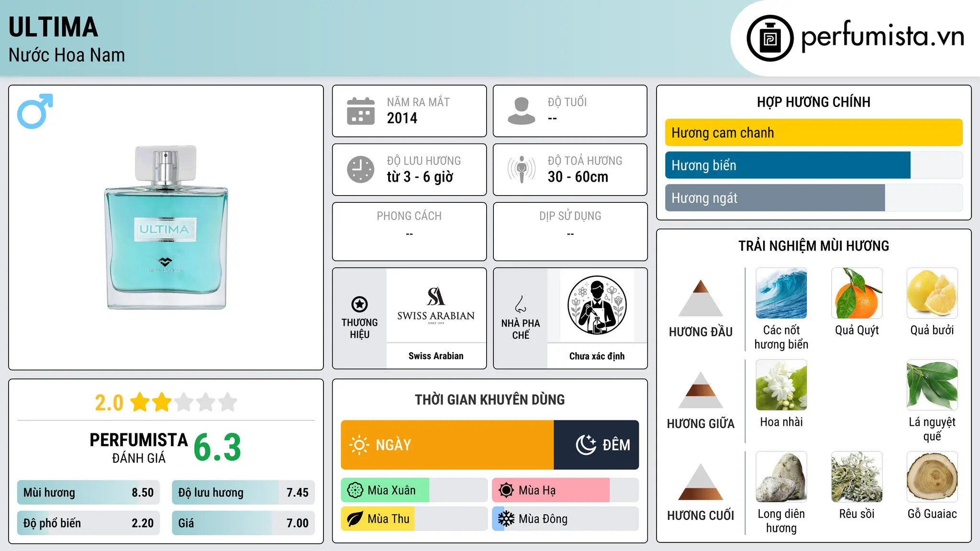Click the moon icon in the Đêm bar
Screen dimensions: 980x551
pyautogui.click(x=586, y=445)
